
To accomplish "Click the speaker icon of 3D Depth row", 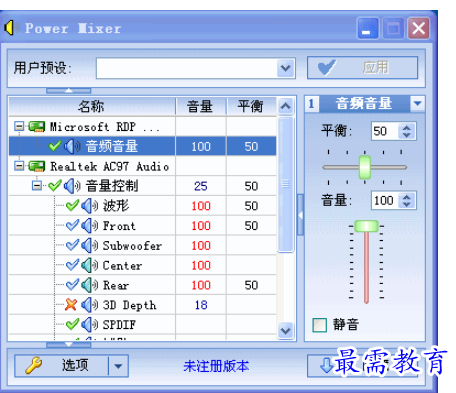I will click(x=89, y=305).
